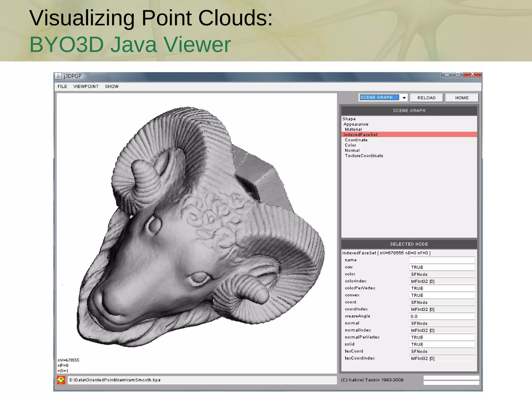Click the empty name input field
Screen dimensions: 532x399
442,260
